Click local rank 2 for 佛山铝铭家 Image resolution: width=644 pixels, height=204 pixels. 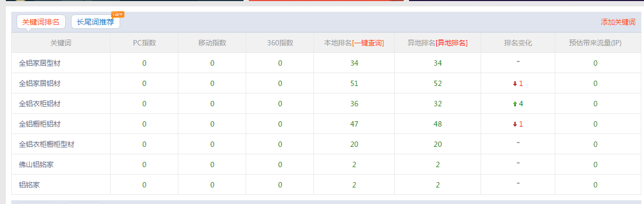coord(354,164)
